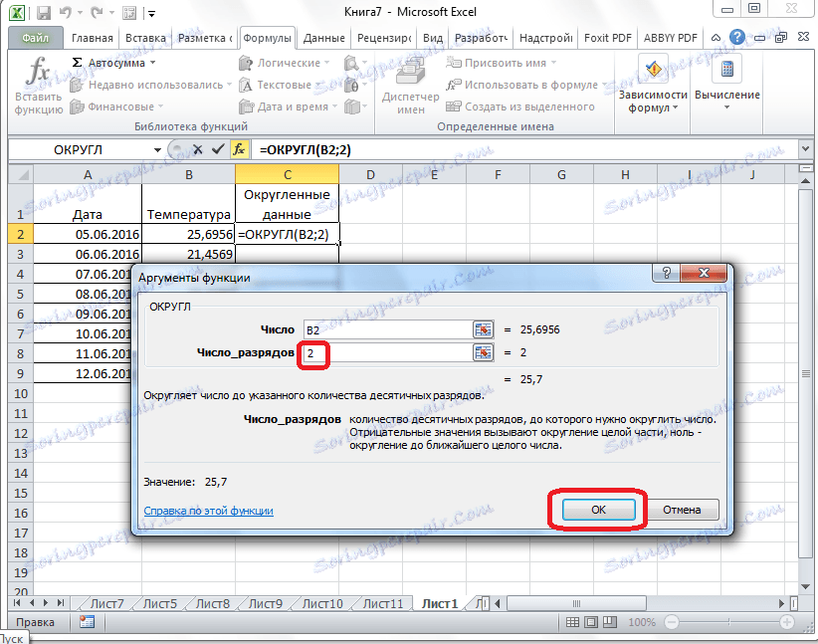
Task: Open the Text functions icon
Action: point(246,85)
